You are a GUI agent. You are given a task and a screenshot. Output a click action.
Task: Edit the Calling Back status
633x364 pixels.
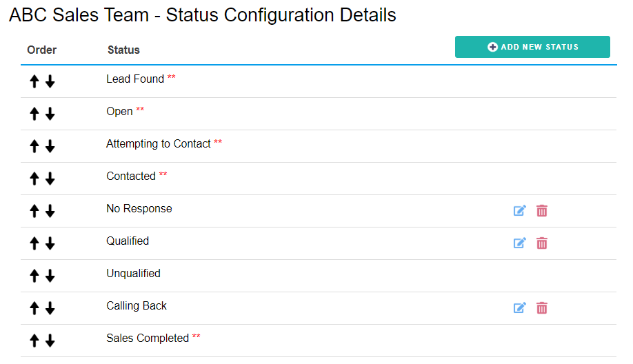[x=519, y=308]
